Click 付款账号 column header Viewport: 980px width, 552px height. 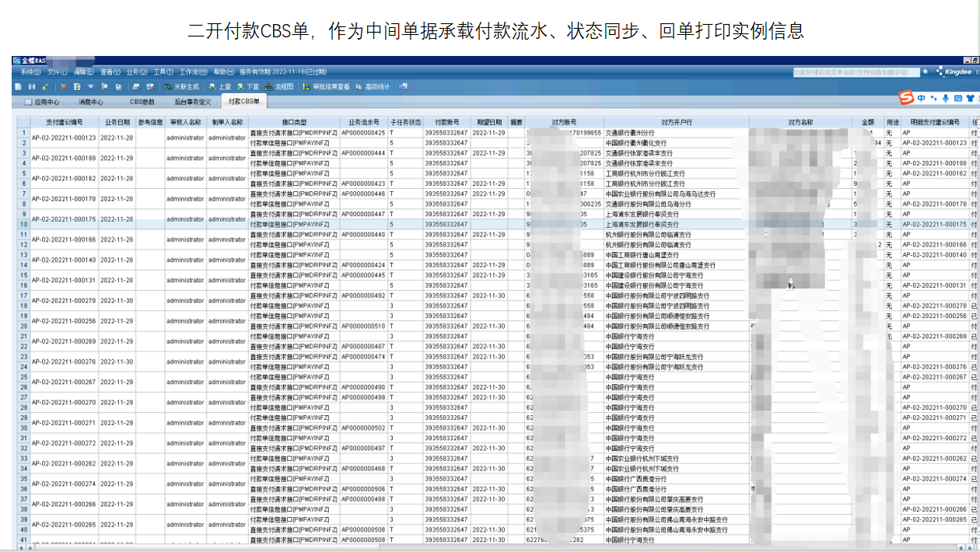[446, 123]
